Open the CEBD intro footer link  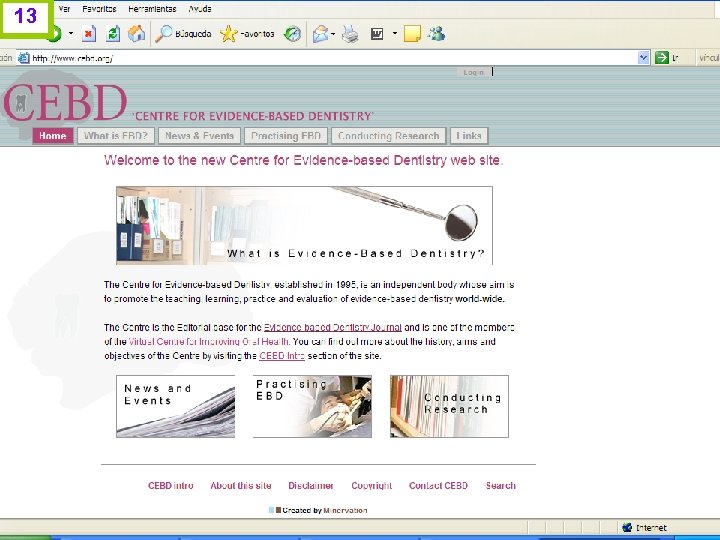pos(171,485)
